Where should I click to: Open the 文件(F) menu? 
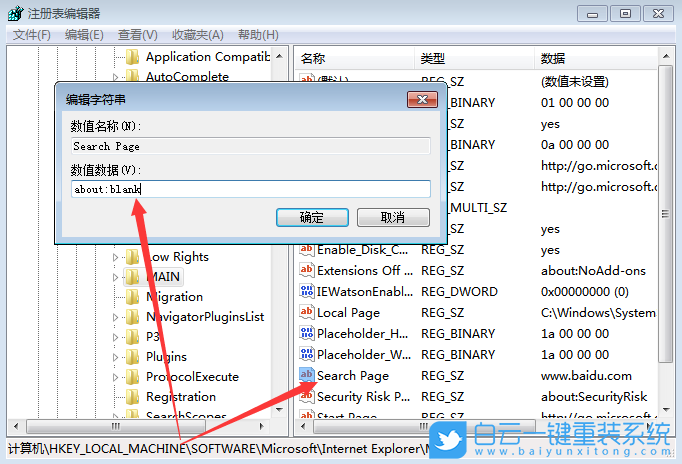click(x=32, y=35)
